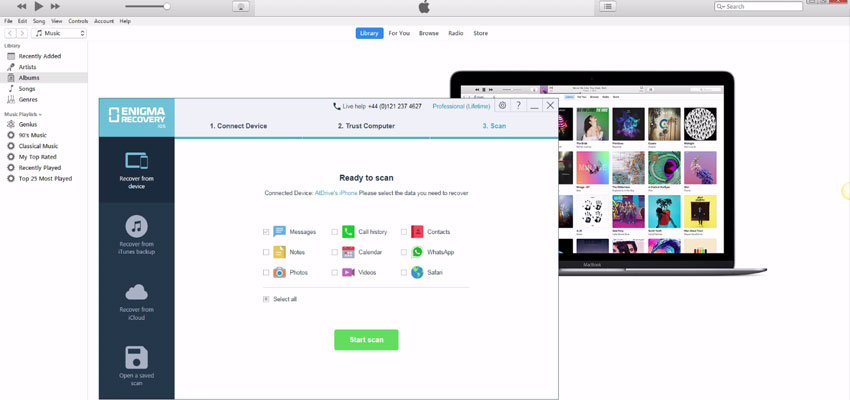Toggle the WhatsApp checkbox
This screenshot has height=400, width=850.
pos(403,252)
